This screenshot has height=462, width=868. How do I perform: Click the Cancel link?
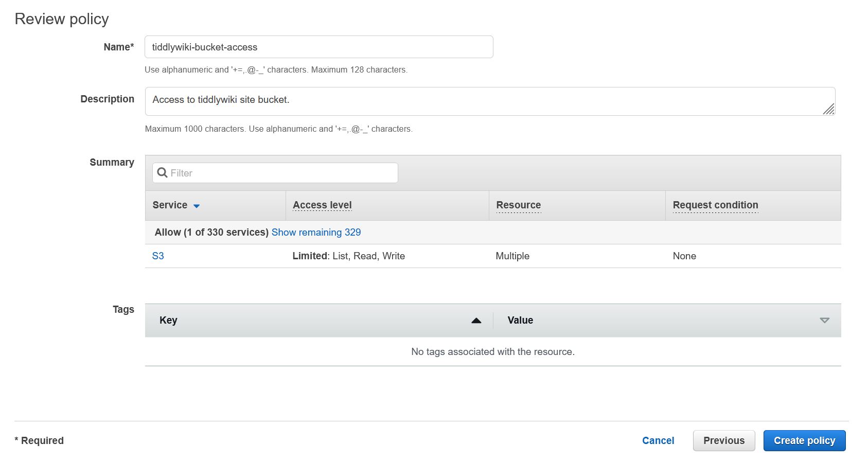click(658, 440)
